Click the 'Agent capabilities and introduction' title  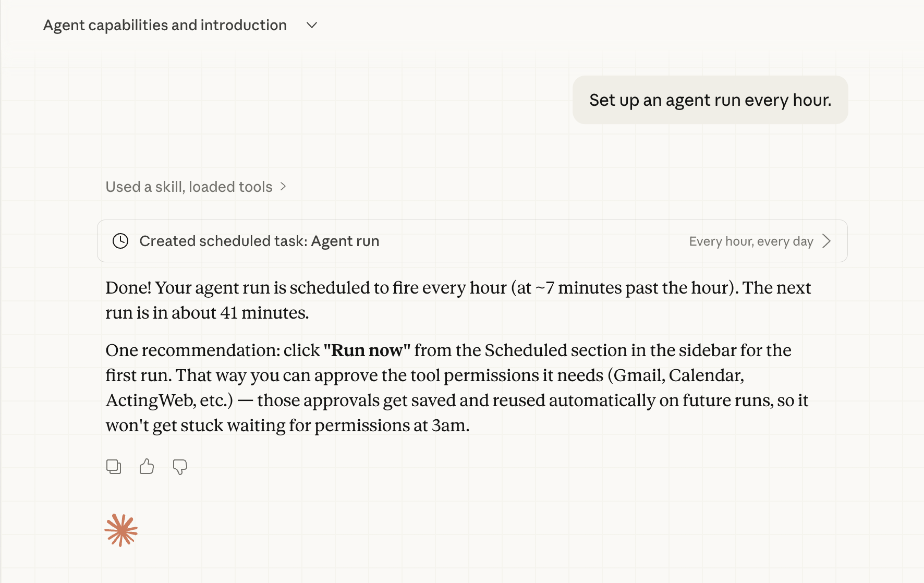(x=165, y=25)
